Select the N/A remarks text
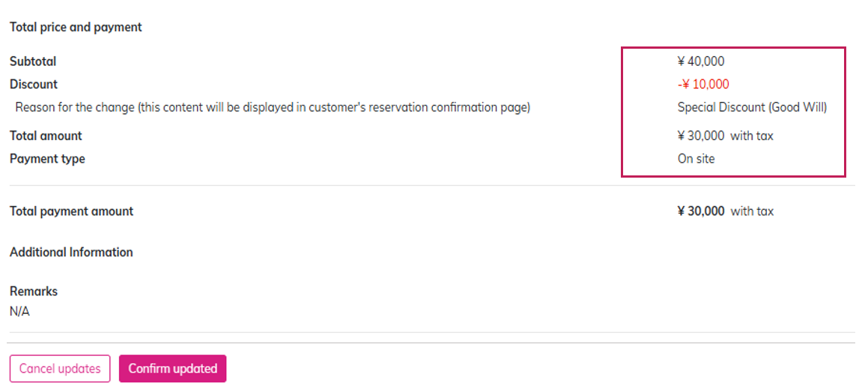The height and width of the screenshot is (389, 868). 19,311
